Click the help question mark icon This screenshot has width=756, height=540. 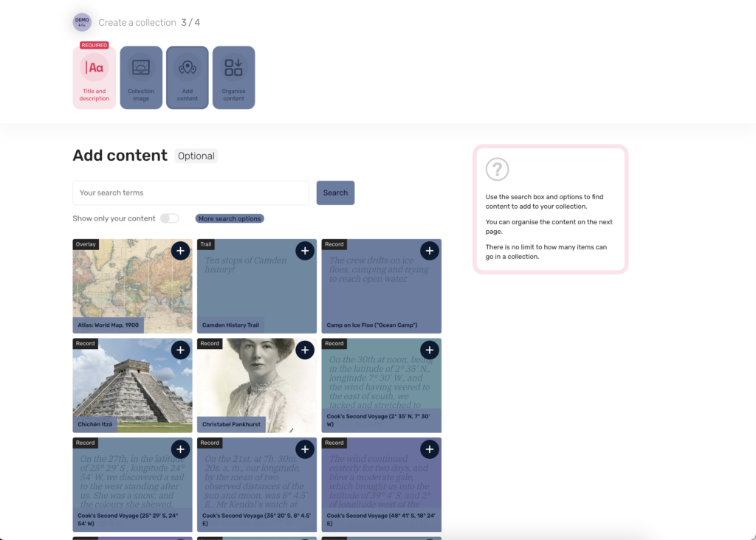497,170
